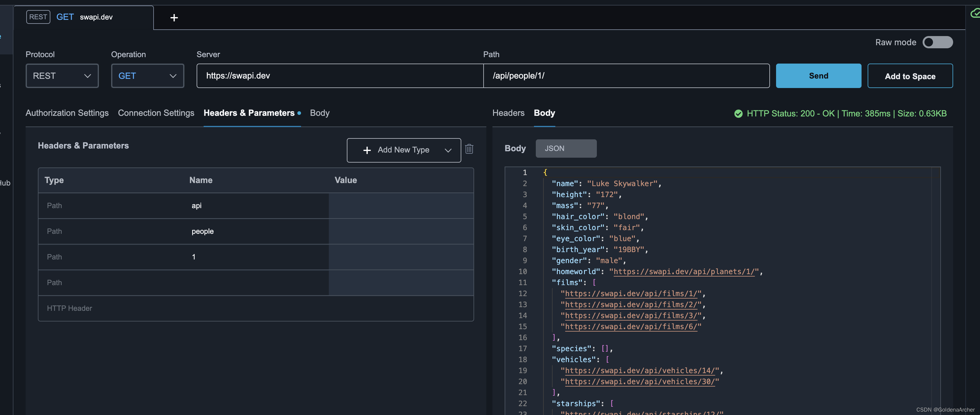Click the "species" key in JSON
The width and height of the screenshot is (980, 415).
[572, 349]
